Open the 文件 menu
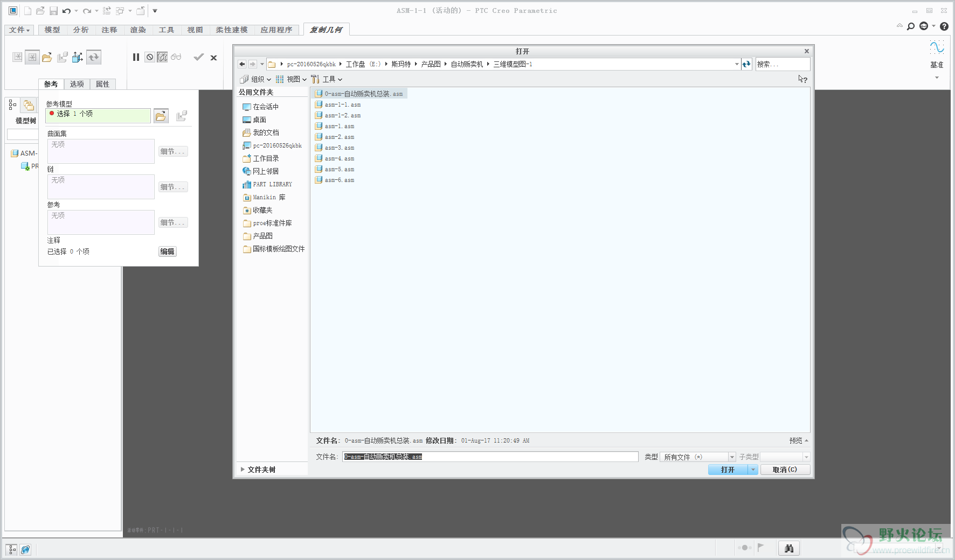This screenshot has height=560, width=955. coord(19,30)
